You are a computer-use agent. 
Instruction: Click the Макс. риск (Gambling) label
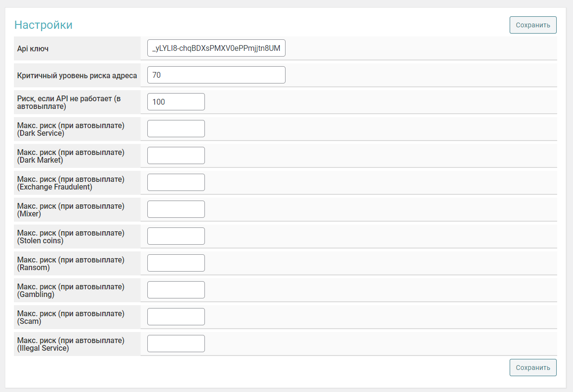pos(71,290)
